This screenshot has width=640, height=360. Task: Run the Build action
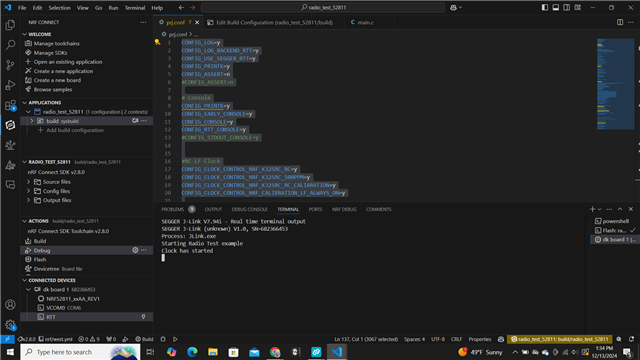coord(40,241)
